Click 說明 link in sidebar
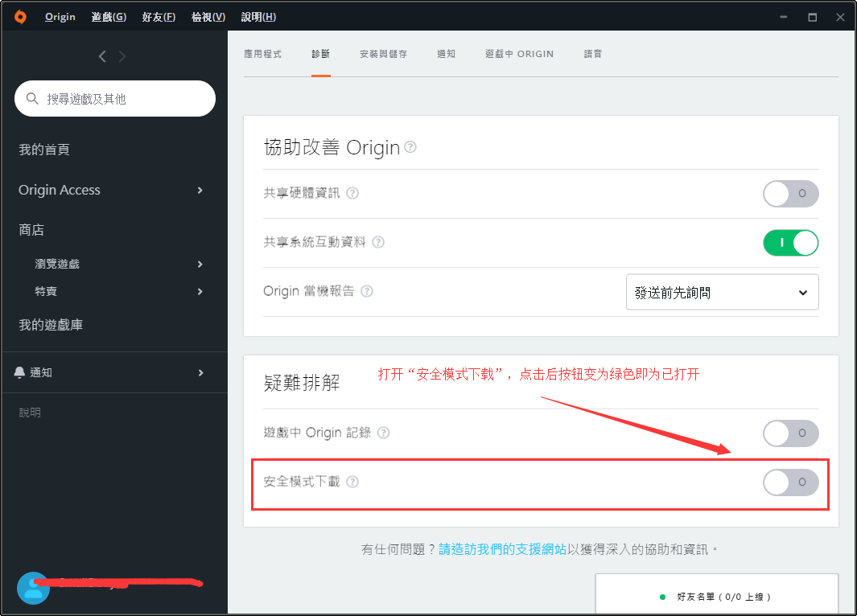The image size is (857, 616). point(30,413)
